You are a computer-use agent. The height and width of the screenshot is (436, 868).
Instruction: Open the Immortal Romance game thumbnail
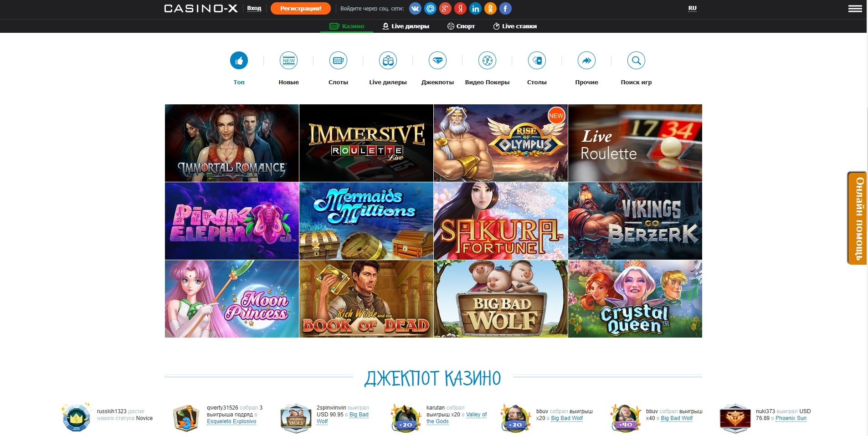tap(232, 143)
